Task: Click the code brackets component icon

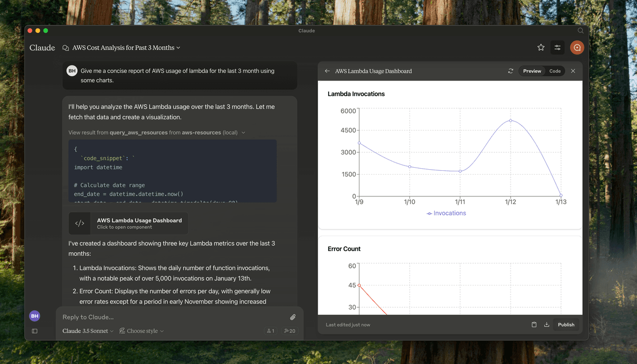Action: [80, 223]
